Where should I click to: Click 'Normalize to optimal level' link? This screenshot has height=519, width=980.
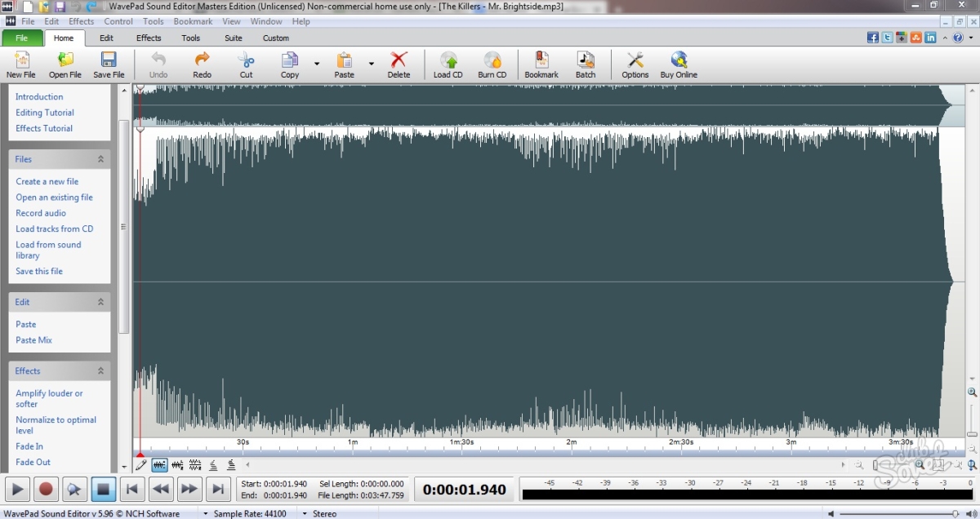tap(56, 425)
